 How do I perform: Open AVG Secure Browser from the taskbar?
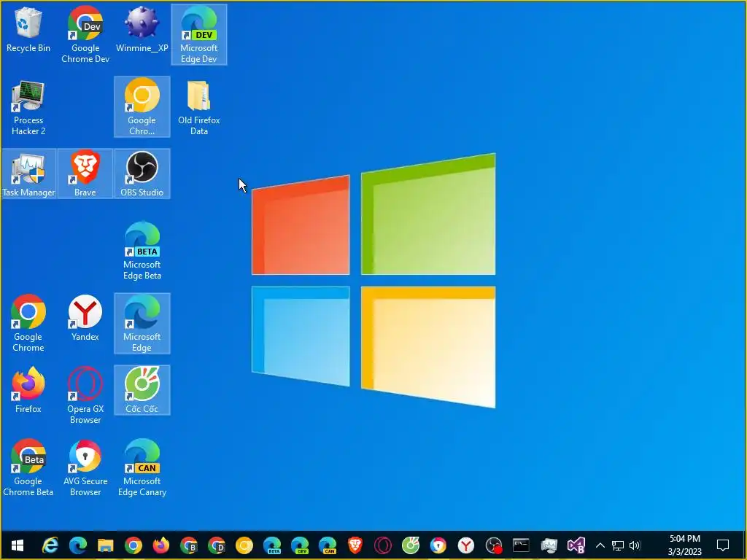[438, 545]
